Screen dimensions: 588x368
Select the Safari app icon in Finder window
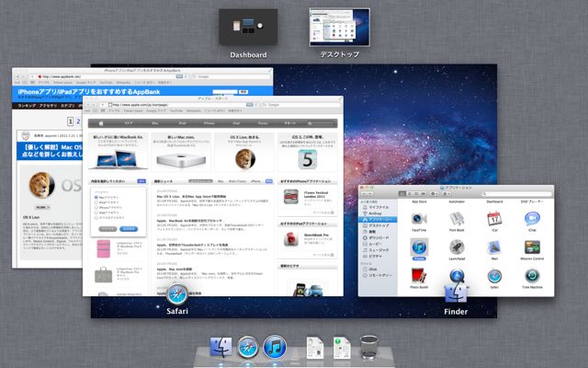point(494,276)
